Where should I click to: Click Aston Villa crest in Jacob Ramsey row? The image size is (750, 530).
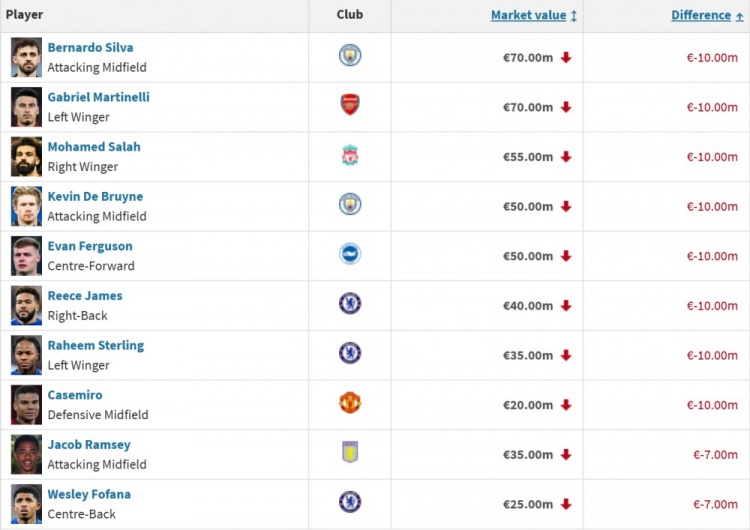click(350, 452)
